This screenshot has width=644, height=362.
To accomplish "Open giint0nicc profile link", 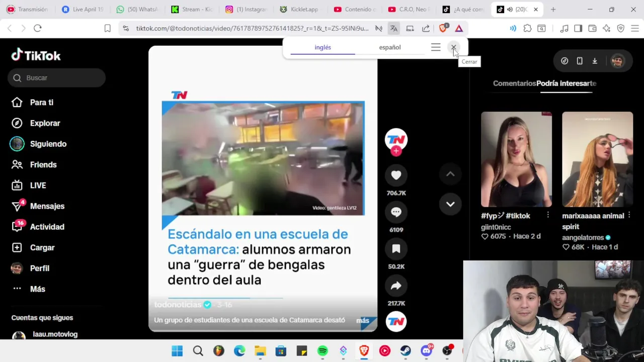I will [x=496, y=227].
